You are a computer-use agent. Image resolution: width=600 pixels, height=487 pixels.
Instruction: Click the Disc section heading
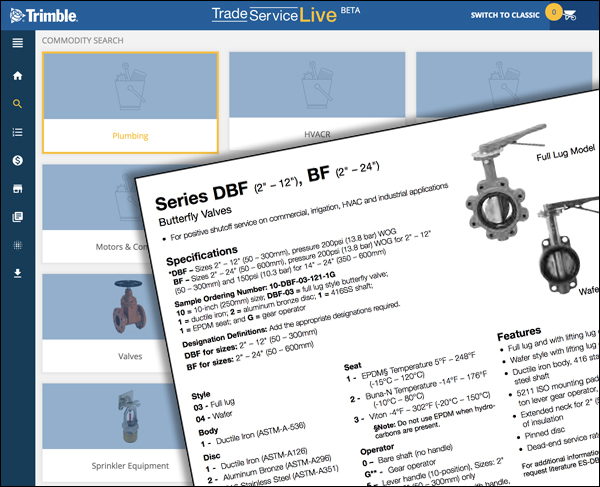212,457
